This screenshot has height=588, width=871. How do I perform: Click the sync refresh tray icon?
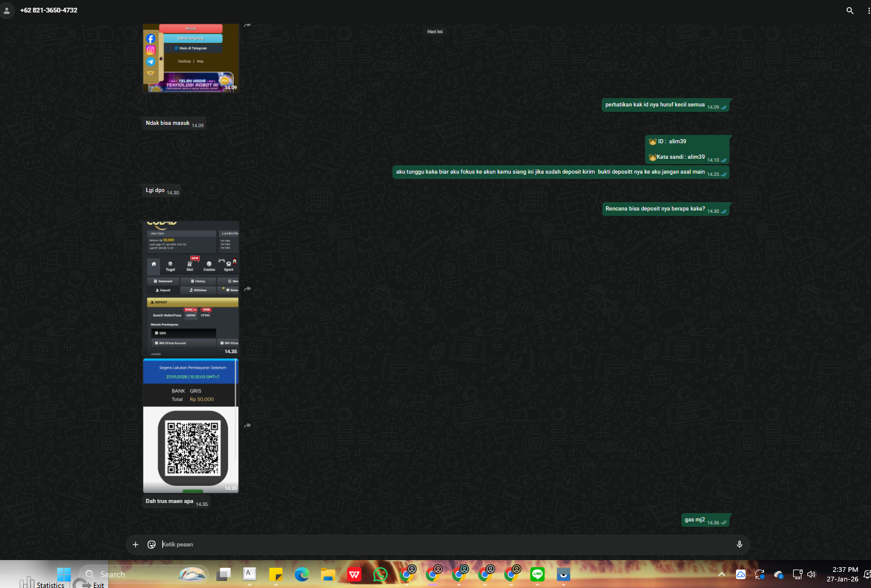(x=760, y=574)
